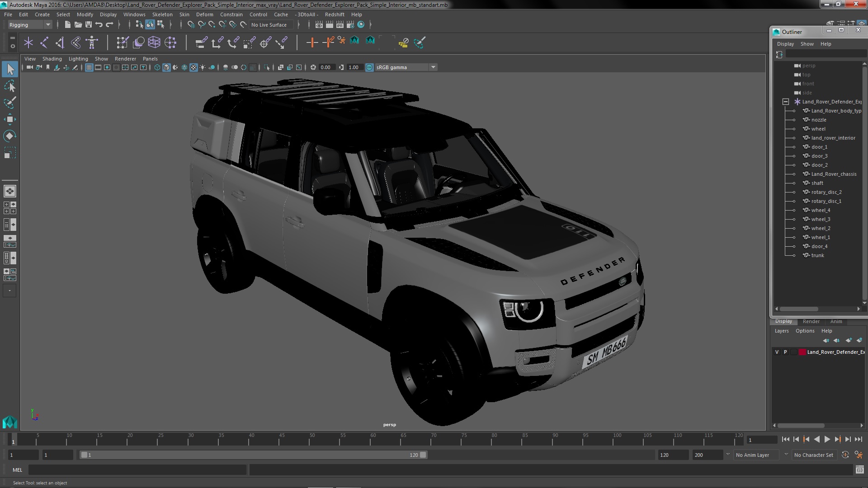Open the sRGB gamma dropdown
Viewport: 868px width, 488px height.
(406, 67)
